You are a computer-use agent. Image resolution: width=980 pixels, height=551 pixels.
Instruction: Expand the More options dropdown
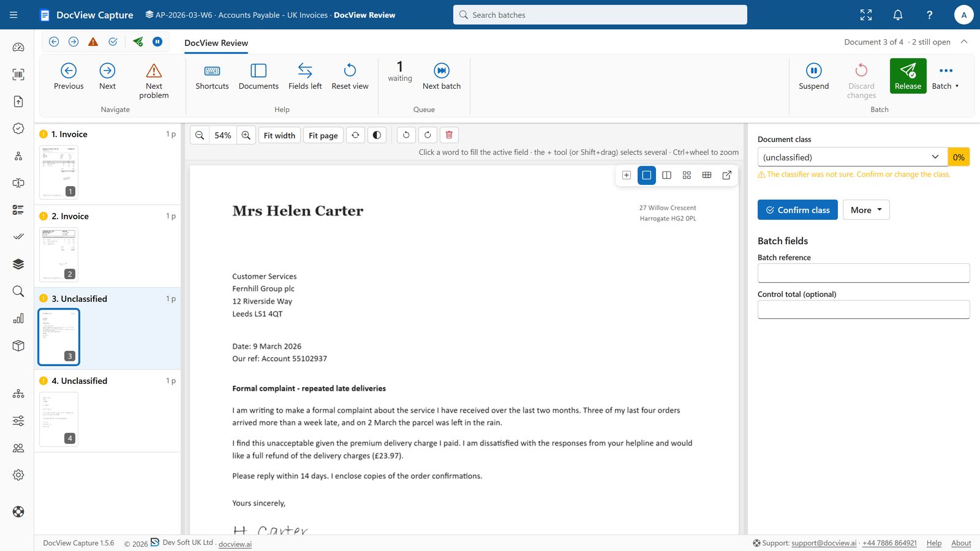coord(866,210)
